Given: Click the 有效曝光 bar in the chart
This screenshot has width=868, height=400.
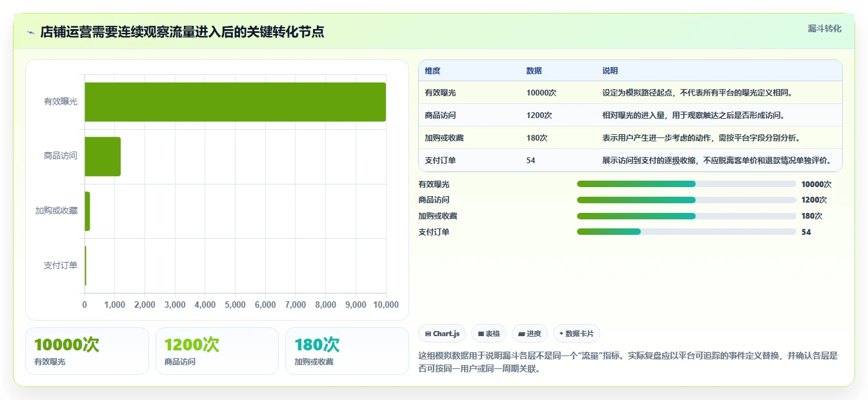Looking at the screenshot, I should click(235, 102).
